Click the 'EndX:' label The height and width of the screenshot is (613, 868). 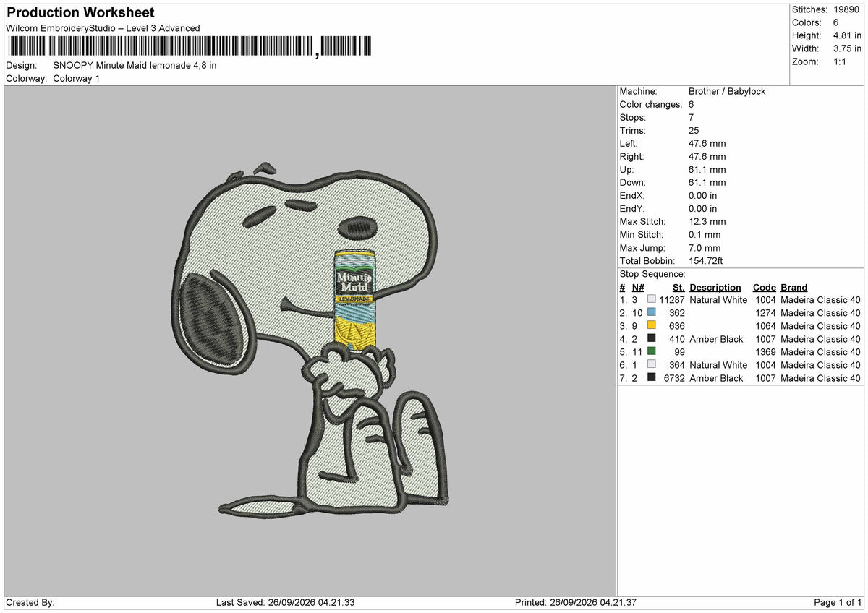[632, 195]
